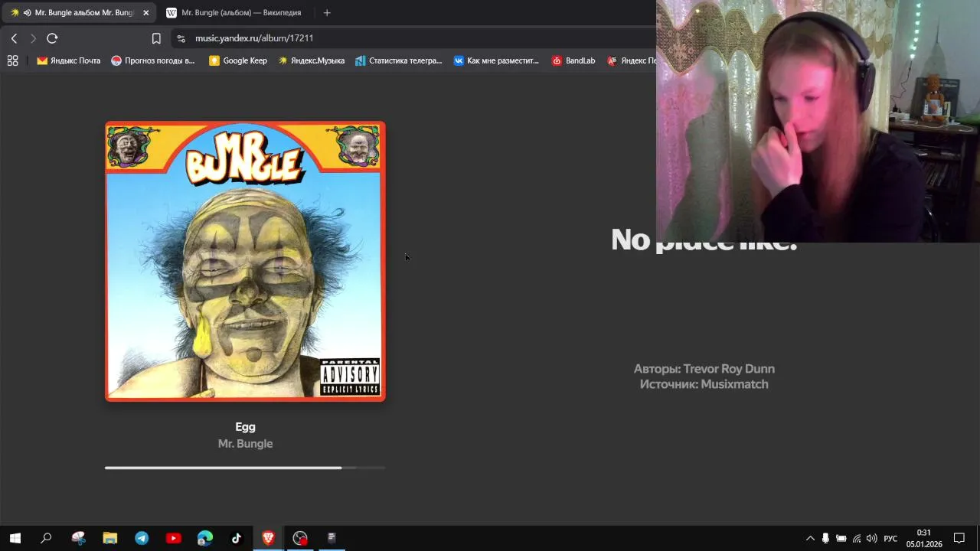Open the Как мне разместит... VK bookmark

tap(496, 60)
